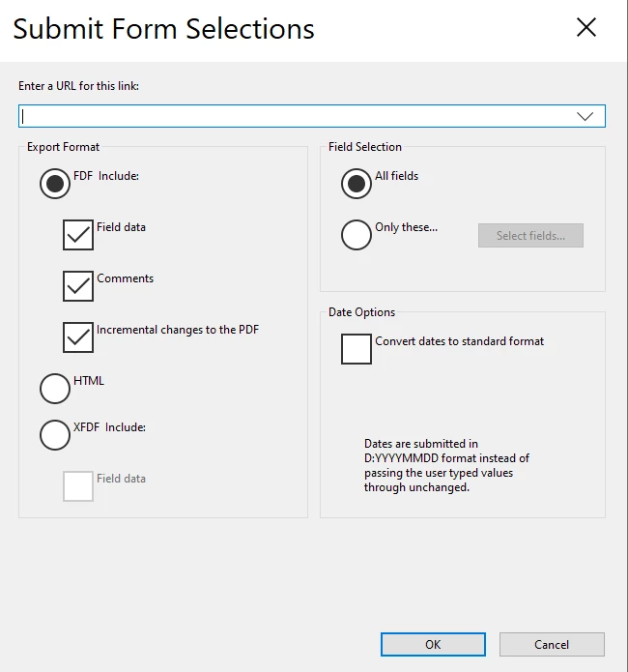The image size is (628, 672).
Task: Click the Submit Form Selections title text
Action: [x=163, y=28]
